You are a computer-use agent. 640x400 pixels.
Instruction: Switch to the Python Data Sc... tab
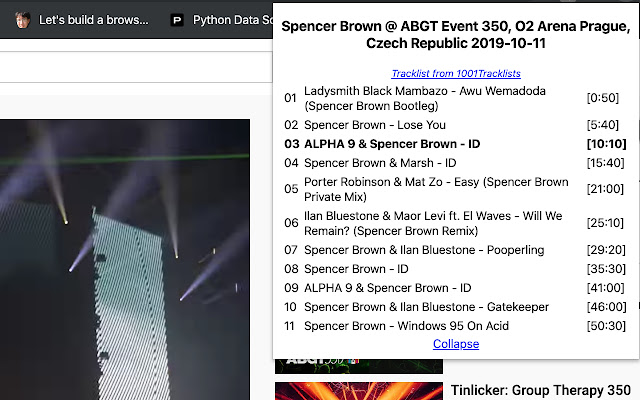pyautogui.click(x=233, y=19)
